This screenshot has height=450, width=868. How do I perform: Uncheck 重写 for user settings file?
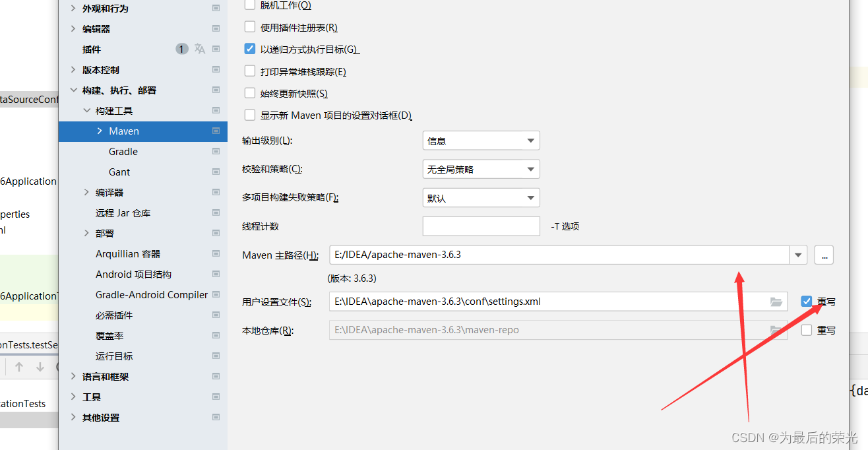[807, 302]
